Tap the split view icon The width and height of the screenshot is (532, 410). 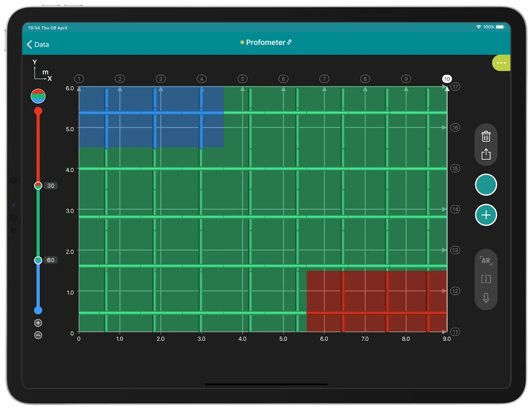click(x=486, y=279)
